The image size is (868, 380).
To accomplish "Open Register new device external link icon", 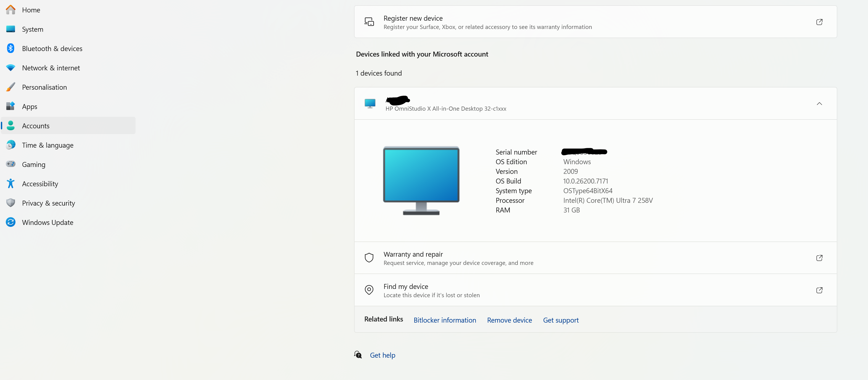I will pos(819,22).
